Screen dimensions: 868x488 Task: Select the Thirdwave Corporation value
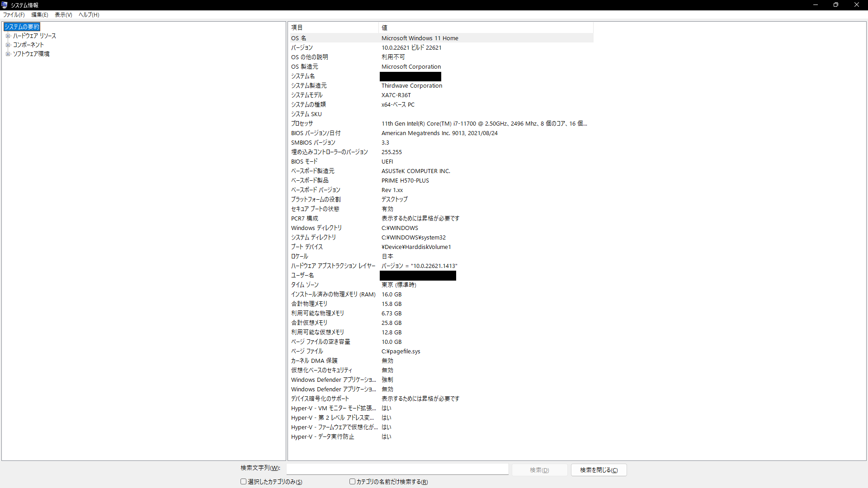click(x=412, y=85)
